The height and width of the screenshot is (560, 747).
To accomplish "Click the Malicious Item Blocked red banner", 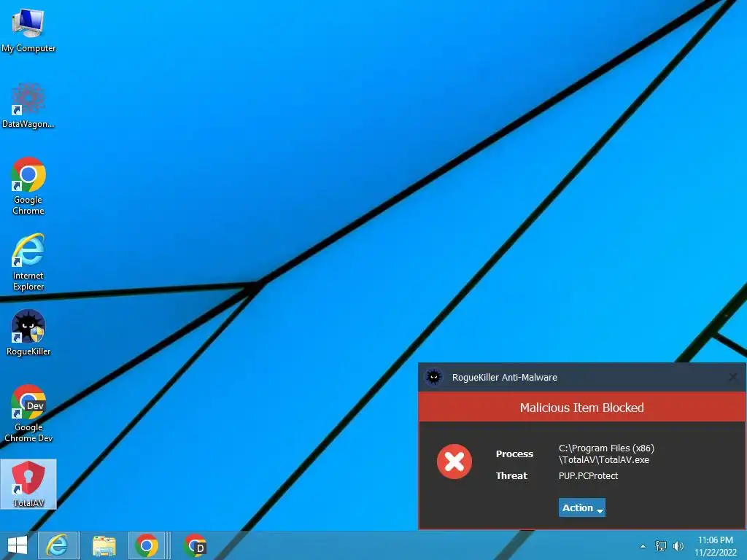I will (581, 408).
